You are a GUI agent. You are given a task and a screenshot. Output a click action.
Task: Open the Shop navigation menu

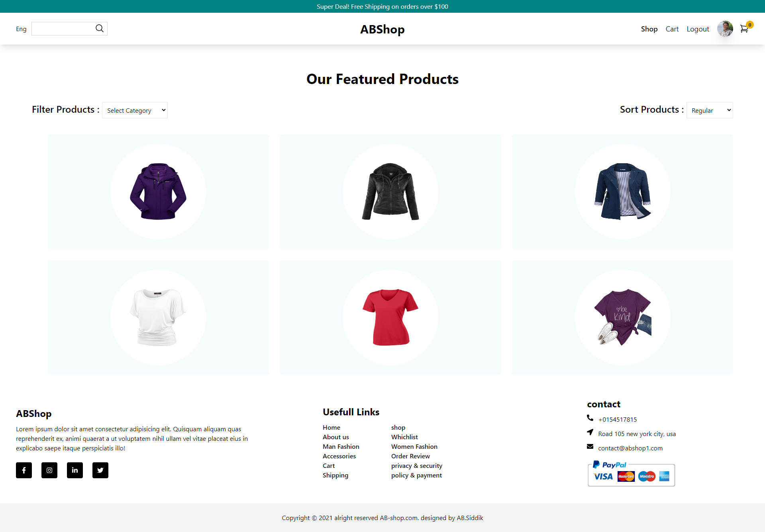coord(649,29)
